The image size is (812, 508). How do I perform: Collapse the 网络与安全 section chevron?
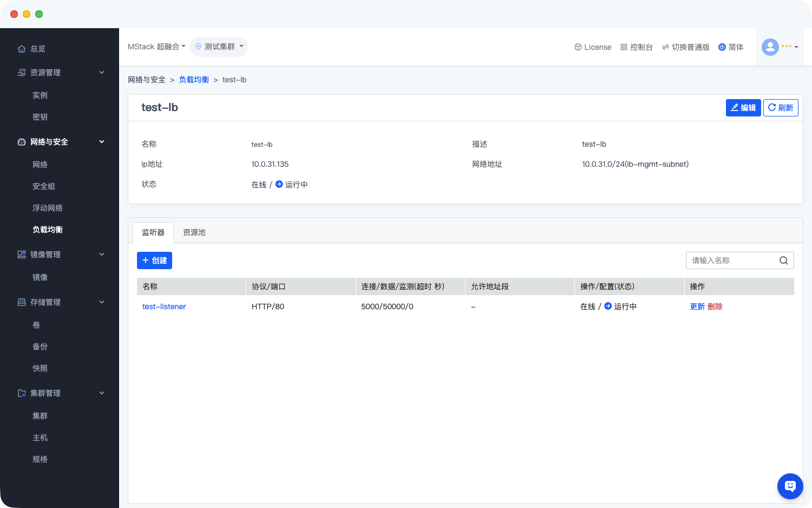click(102, 142)
